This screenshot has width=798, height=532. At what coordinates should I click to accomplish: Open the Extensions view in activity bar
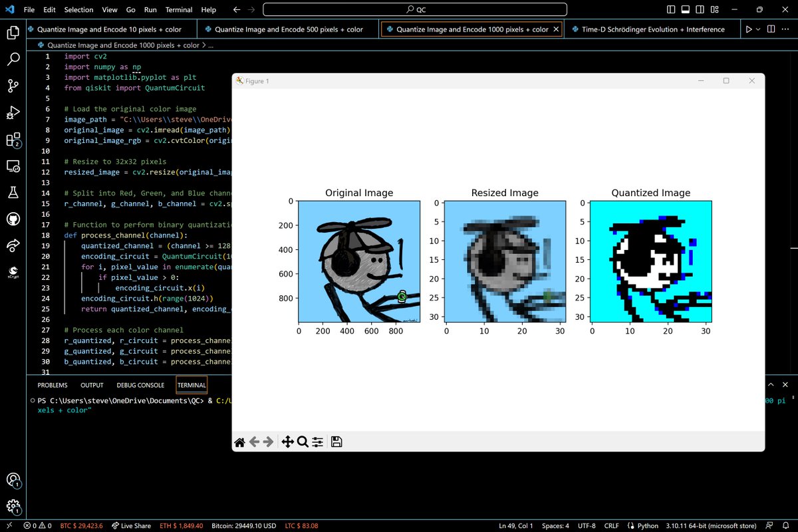(13, 140)
